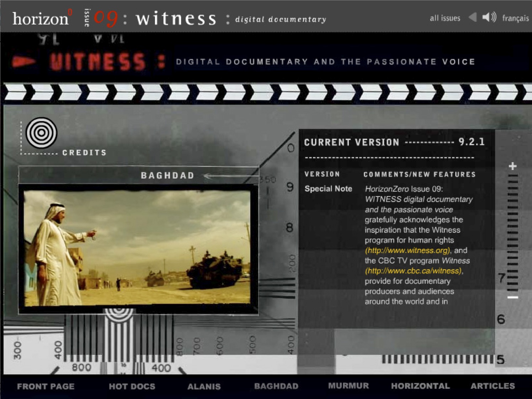Click the CURRENT VERSION heading
The image size is (532, 399).
[x=352, y=142]
